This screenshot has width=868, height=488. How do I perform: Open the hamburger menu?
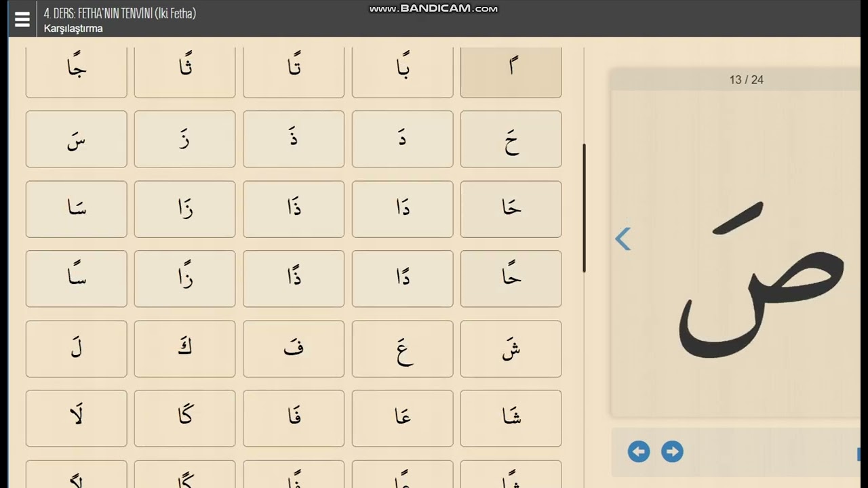(x=22, y=20)
